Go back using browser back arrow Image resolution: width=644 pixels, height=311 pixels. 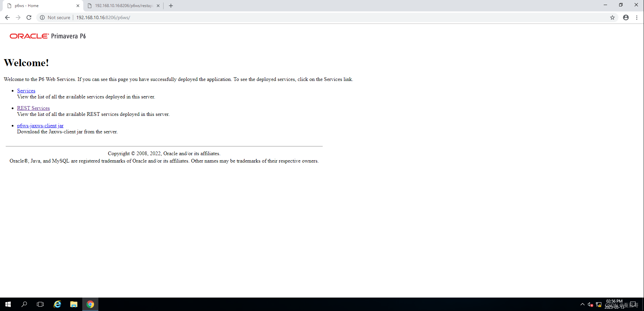click(x=7, y=17)
